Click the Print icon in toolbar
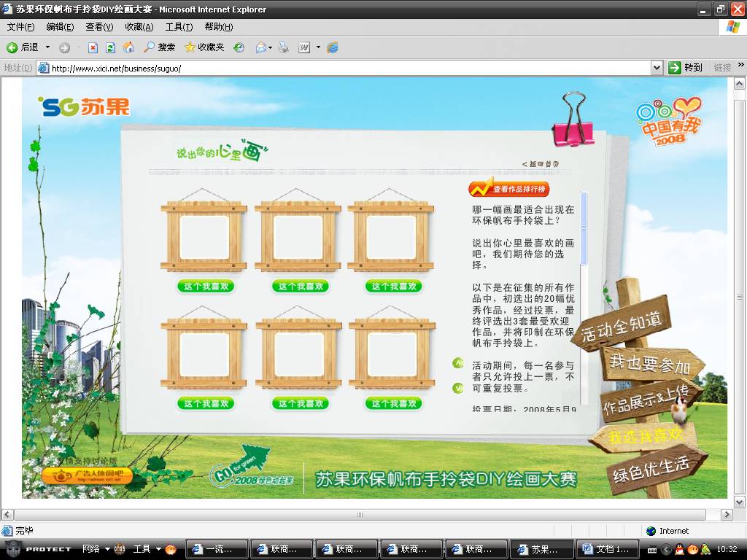 (x=284, y=47)
